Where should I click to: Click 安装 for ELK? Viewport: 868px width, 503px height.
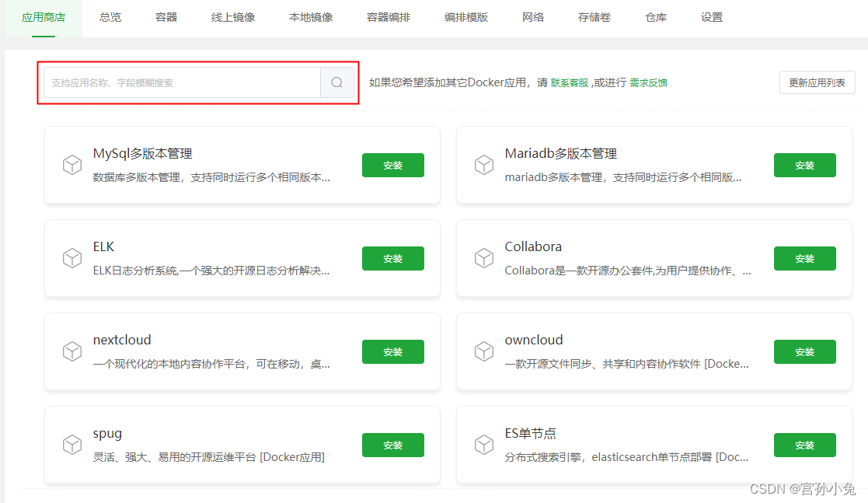pyautogui.click(x=393, y=258)
